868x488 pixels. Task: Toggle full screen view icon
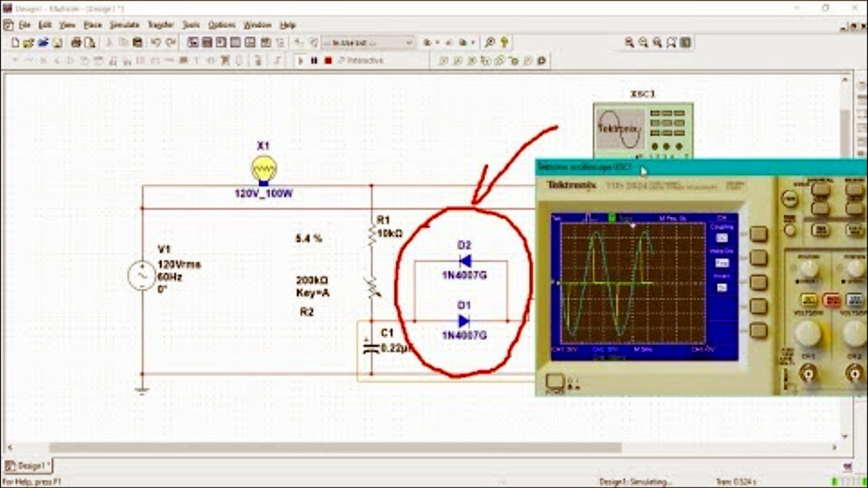(685, 43)
